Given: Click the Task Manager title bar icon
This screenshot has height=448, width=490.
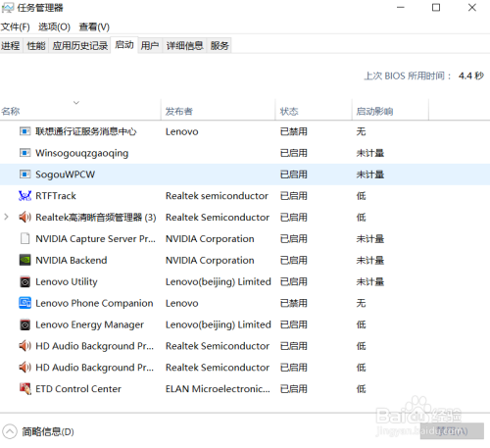Looking at the screenshot, I should [x=8, y=8].
